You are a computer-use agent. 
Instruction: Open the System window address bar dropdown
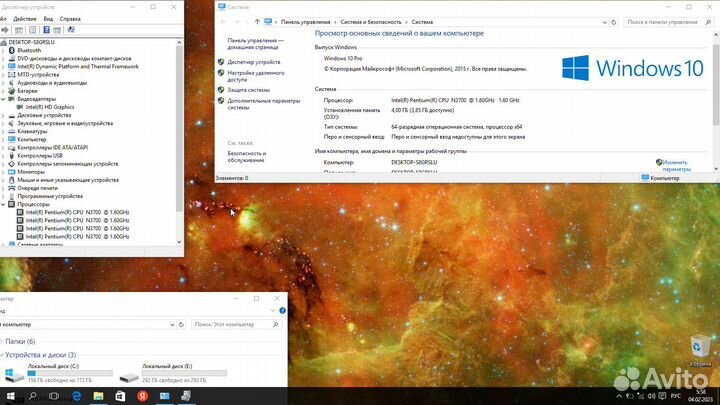coord(604,22)
